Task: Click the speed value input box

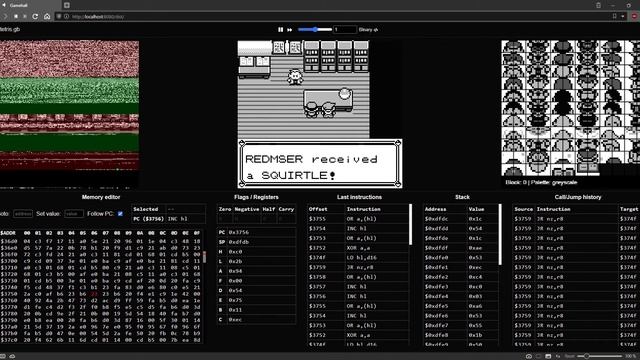Action: [x=345, y=29]
